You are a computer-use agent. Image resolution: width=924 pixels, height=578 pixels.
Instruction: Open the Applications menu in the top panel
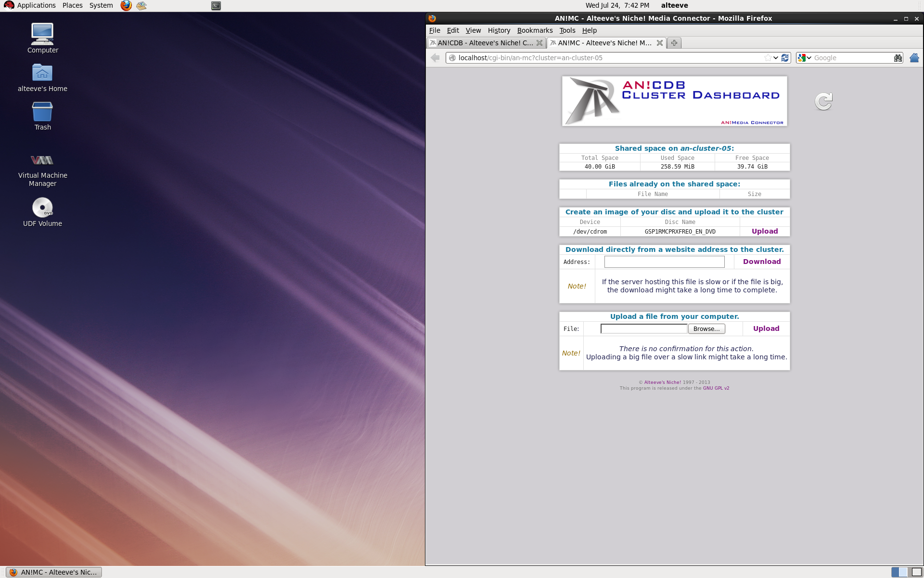(x=31, y=5)
